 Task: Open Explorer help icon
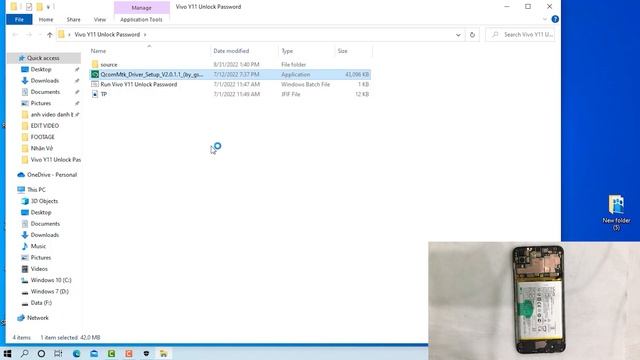pyautogui.click(x=555, y=19)
